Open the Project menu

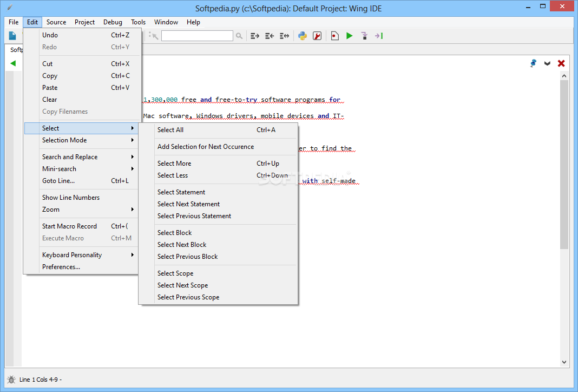coord(85,22)
